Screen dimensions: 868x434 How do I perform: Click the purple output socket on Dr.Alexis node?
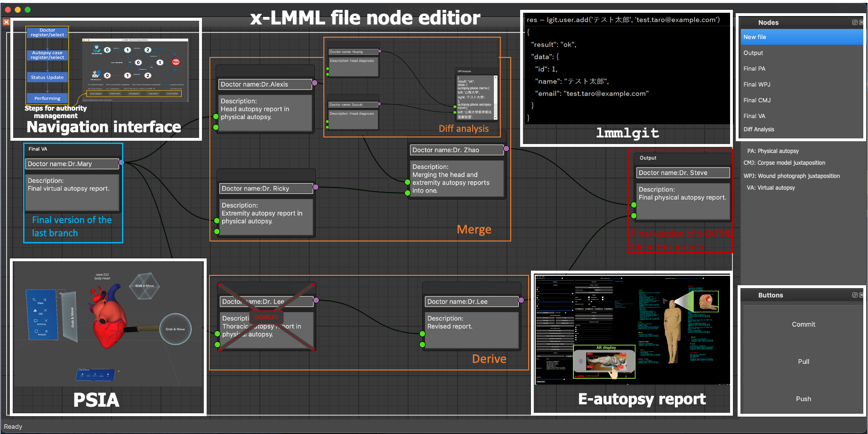[x=315, y=83]
